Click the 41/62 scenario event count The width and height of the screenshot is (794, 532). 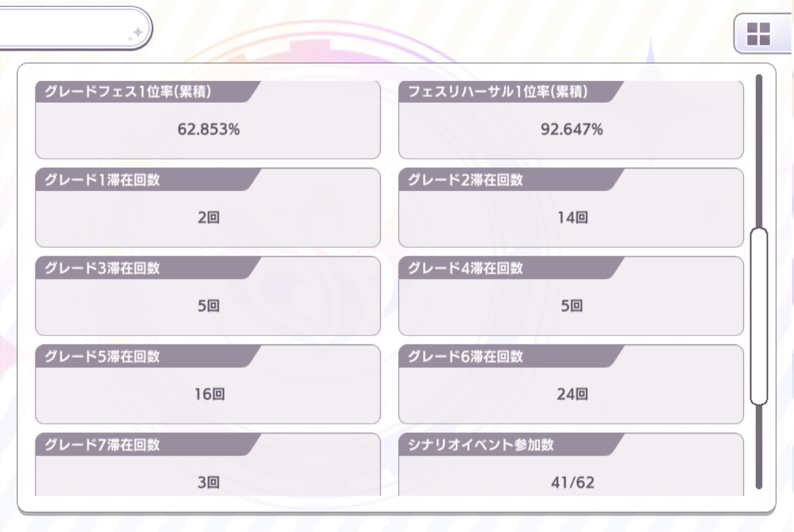tap(572, 483)
